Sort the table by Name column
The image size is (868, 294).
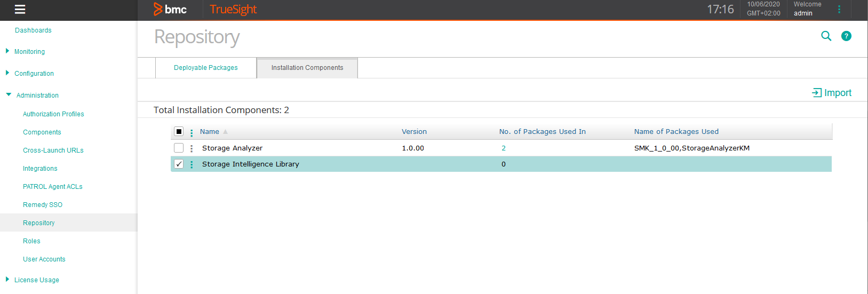click(x=210, y=132)
